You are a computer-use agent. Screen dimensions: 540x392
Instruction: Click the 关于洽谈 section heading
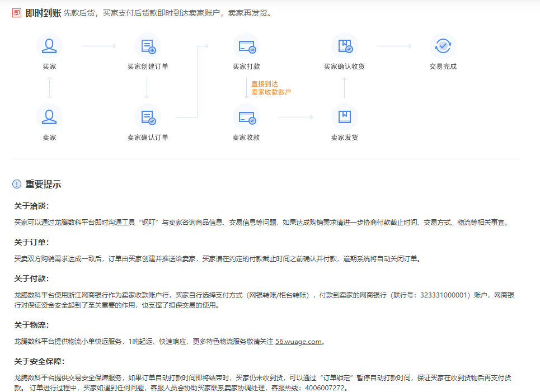point(31,206)
